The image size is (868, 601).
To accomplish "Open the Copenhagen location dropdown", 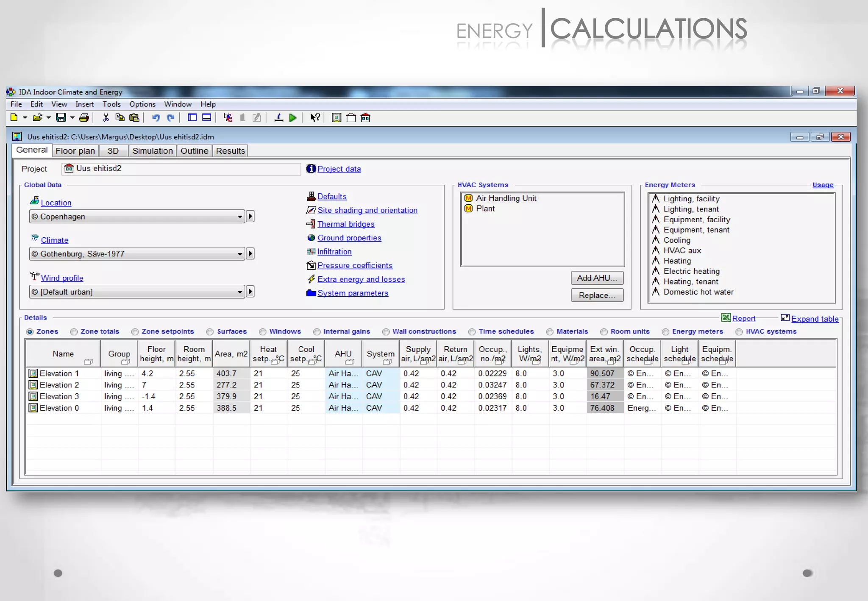I will (239, 217).
